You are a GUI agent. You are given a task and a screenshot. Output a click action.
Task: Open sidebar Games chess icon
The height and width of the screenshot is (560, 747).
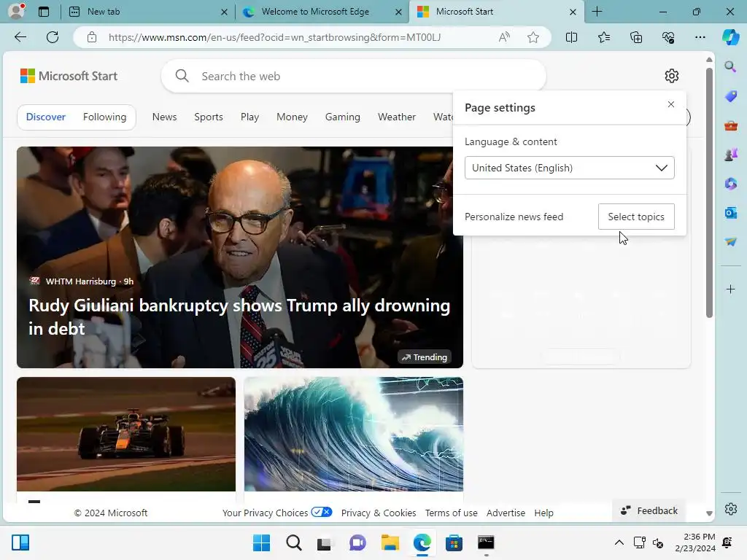tap(730, 155)
